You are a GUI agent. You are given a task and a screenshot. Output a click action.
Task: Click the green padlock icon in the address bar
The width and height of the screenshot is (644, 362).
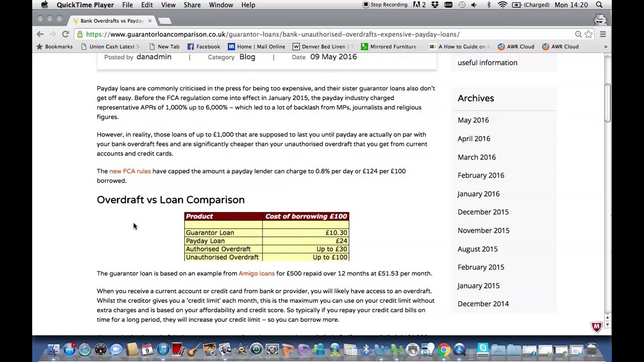(x=80, y=34)
